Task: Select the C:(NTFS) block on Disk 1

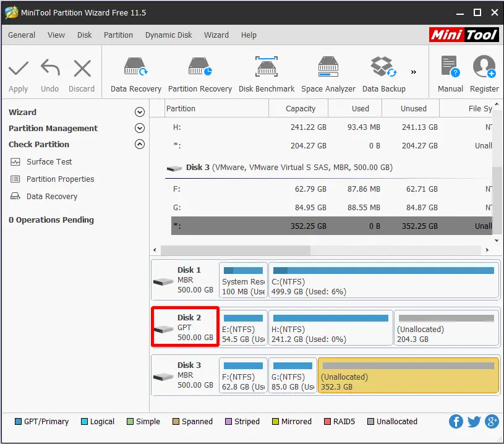Action: tap(383, 281)
